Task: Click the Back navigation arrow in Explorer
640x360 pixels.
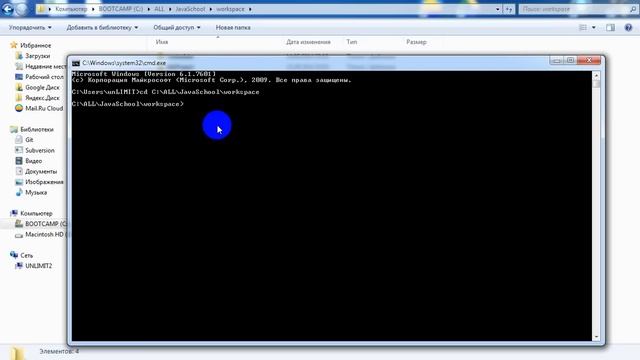Action: point(7,8)
